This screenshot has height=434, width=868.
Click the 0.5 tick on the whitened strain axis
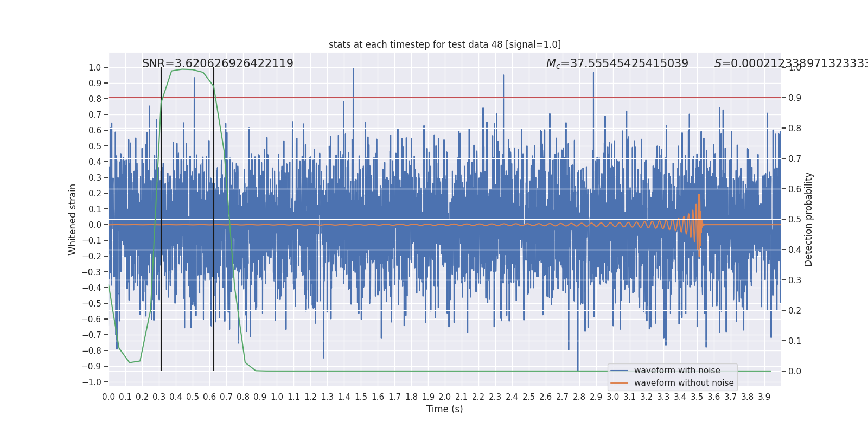coord(95,146)
